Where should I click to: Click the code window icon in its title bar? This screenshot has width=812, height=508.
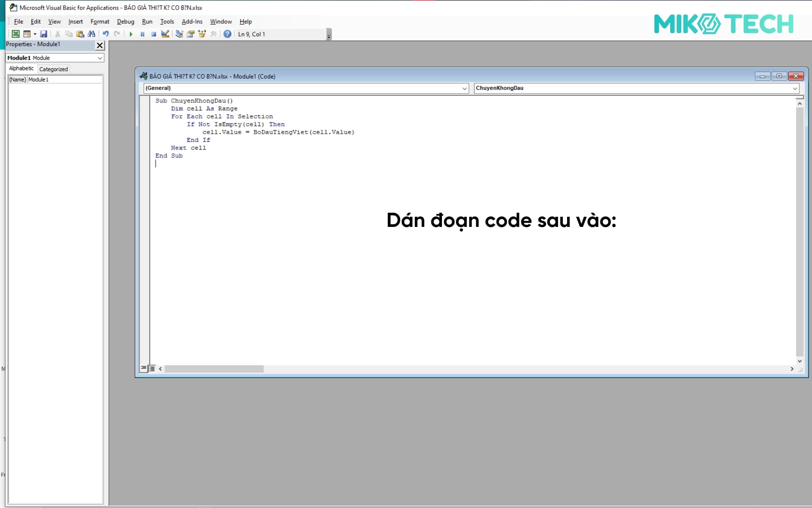tap(144, 76)
